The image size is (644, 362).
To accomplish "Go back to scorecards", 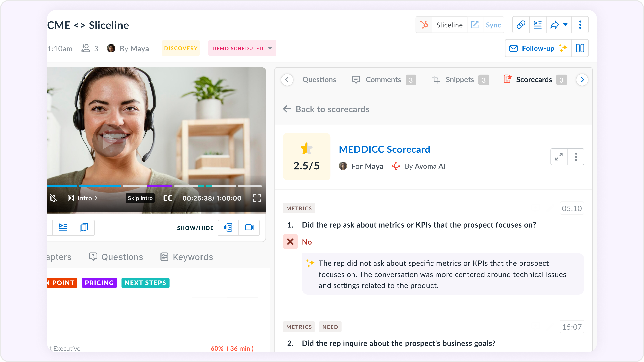I will [x=326, y=109].
